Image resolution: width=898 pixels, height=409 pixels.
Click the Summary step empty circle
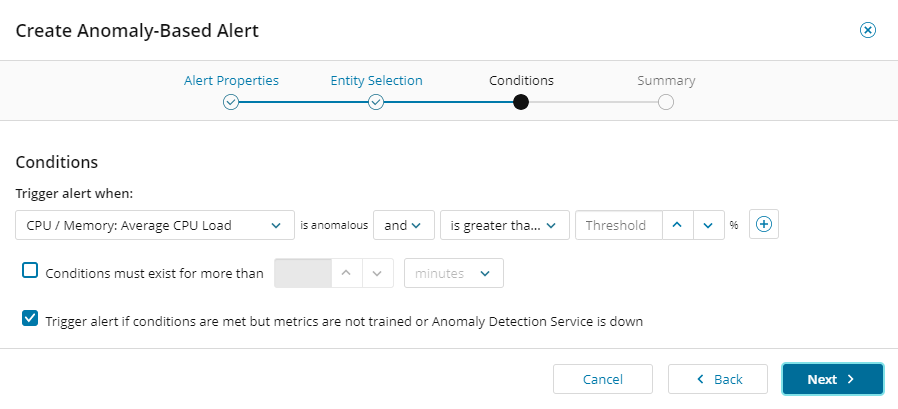pos(666,102)
